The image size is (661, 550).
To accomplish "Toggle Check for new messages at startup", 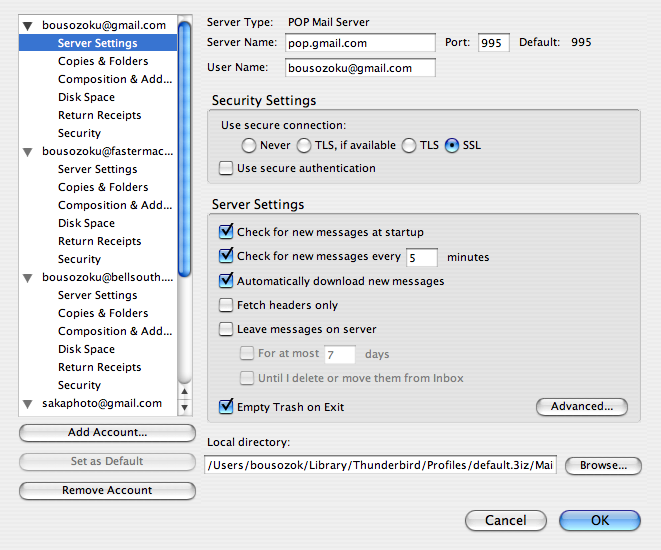I will click(226, 231).
